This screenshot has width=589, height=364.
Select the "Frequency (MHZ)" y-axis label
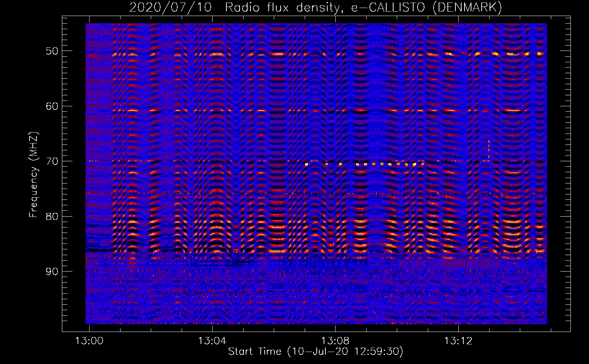33,175
